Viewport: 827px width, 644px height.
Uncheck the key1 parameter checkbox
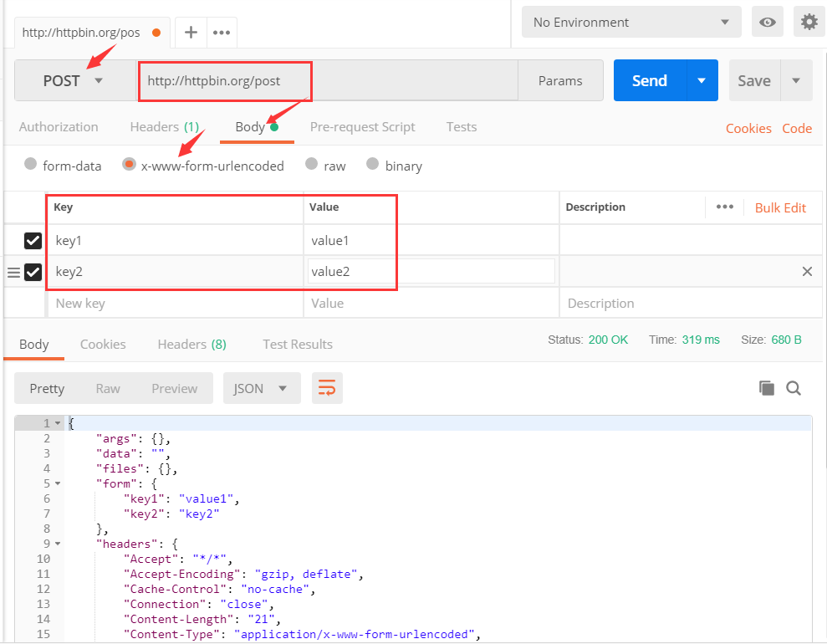click(x=33, y=241)
